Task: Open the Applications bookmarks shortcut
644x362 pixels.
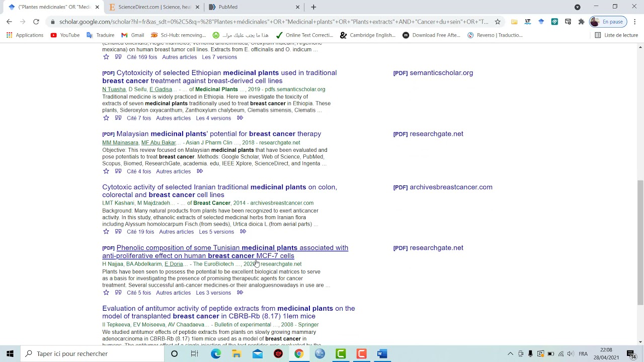Action: pyautogui.click(x=25, y=35)
